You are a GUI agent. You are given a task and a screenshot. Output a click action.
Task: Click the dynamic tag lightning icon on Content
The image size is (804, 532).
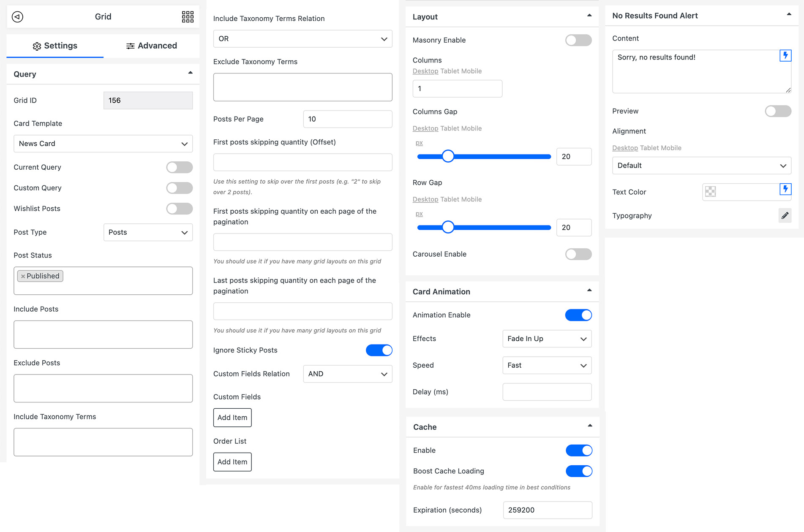(785, 55)
